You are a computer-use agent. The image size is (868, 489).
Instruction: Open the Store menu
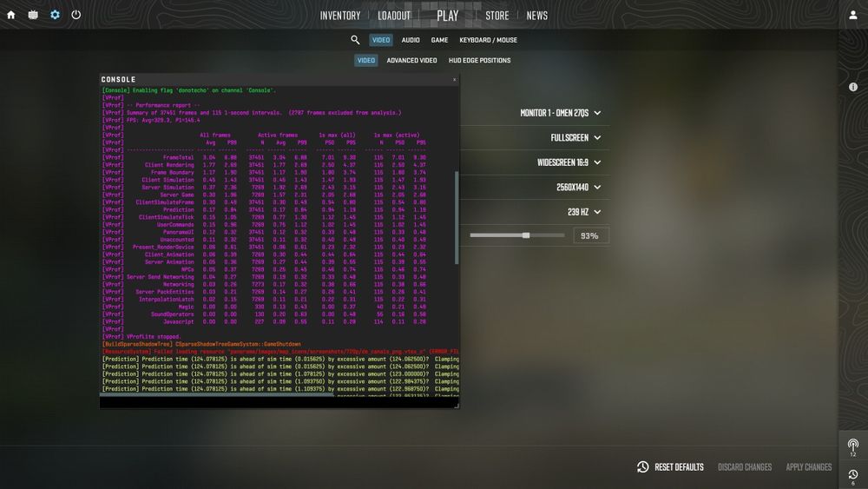click(x=497, y=16)
